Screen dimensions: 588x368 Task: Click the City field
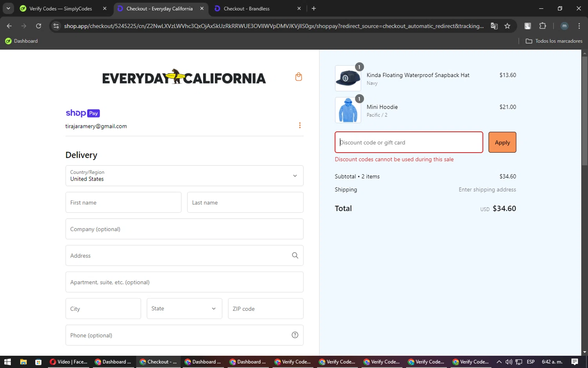103,308
